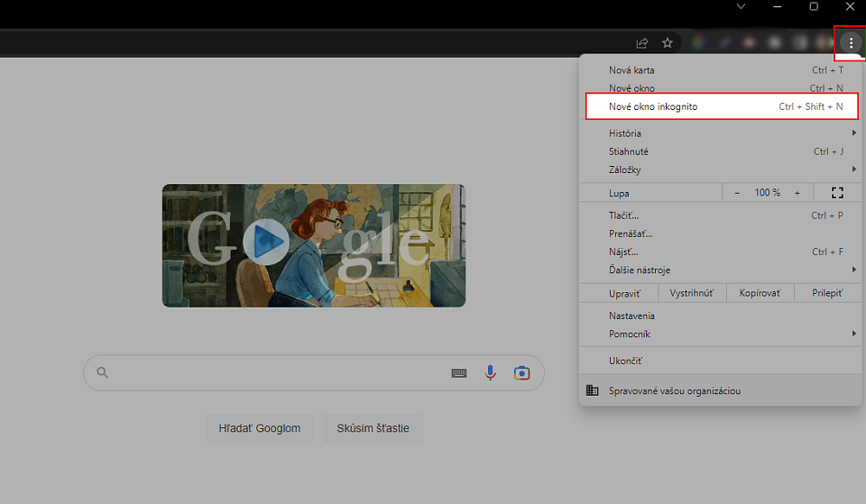Open the on-screen keyboard icon
Image resolution: width=866 pixels, height=504 pixels.
pyautogui.click(x=458, y=373)
